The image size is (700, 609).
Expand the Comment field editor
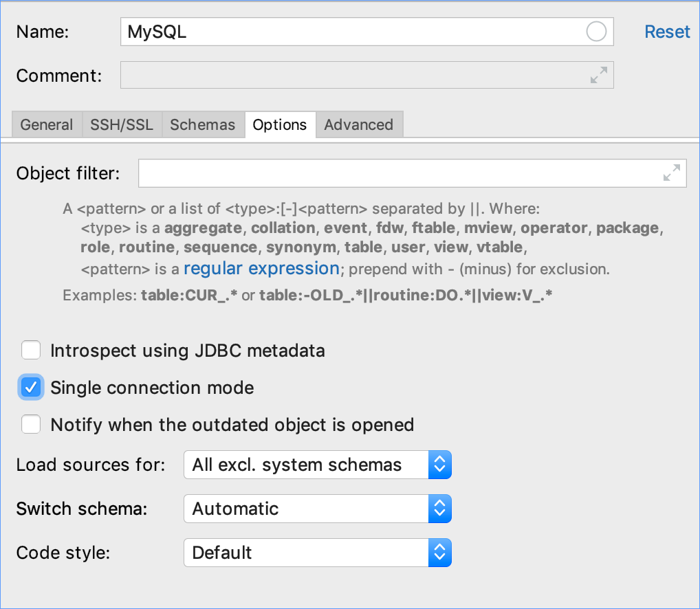coord(599,75)
